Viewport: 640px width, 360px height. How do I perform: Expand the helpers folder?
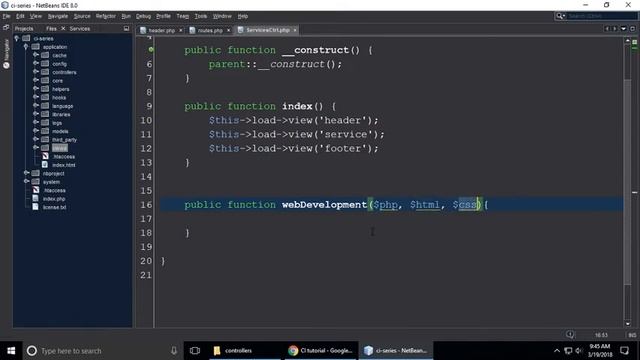[x=36, y=89]
